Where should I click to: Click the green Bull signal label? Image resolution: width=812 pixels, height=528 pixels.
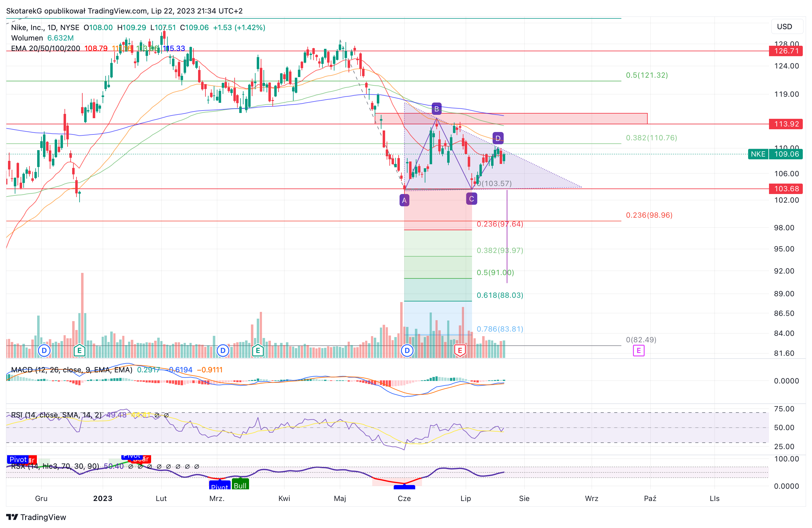point(240,484)
